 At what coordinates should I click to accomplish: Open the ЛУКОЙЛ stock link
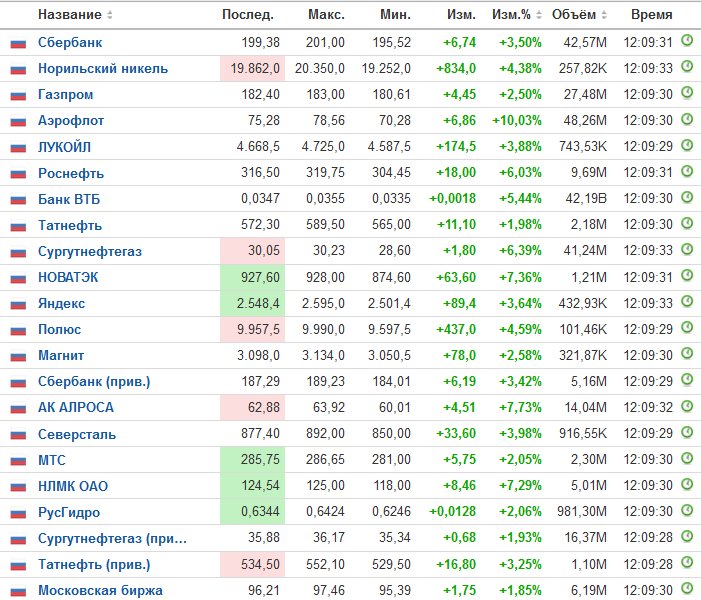64,147
